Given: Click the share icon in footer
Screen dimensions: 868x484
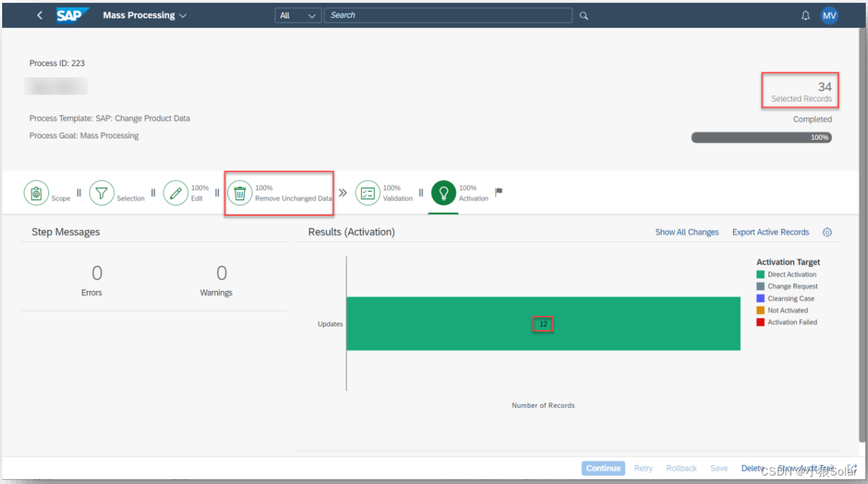Looking at the screenshot, I should [x=852, y=468].
